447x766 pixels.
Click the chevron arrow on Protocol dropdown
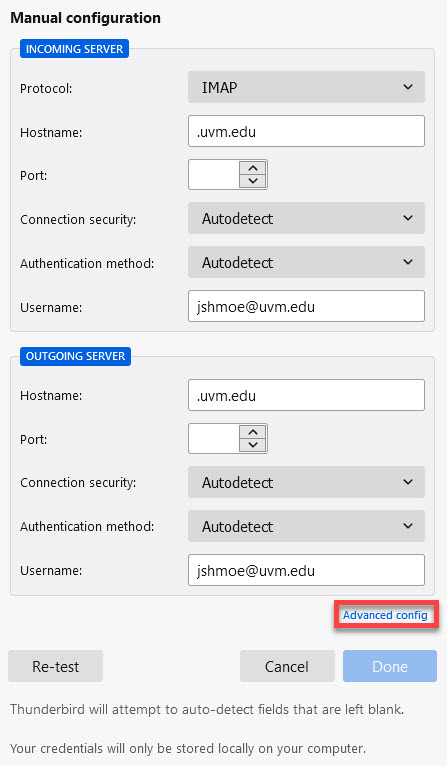pos(408,87)
